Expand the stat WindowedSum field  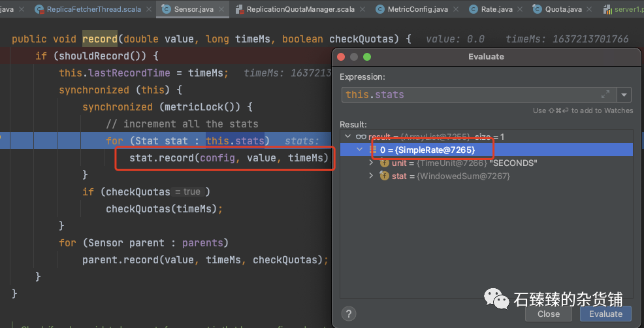click(x=371, y=176)
